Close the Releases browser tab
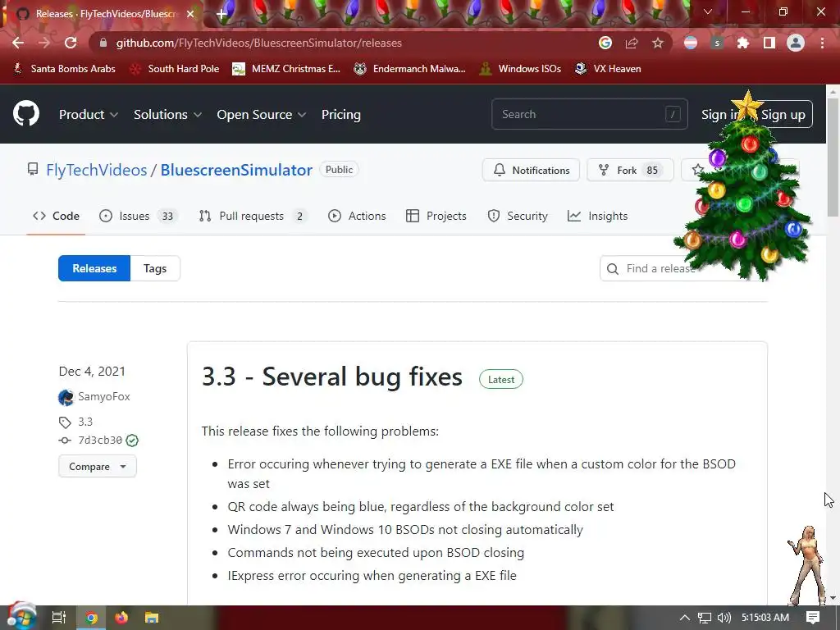 pos(190,14)
